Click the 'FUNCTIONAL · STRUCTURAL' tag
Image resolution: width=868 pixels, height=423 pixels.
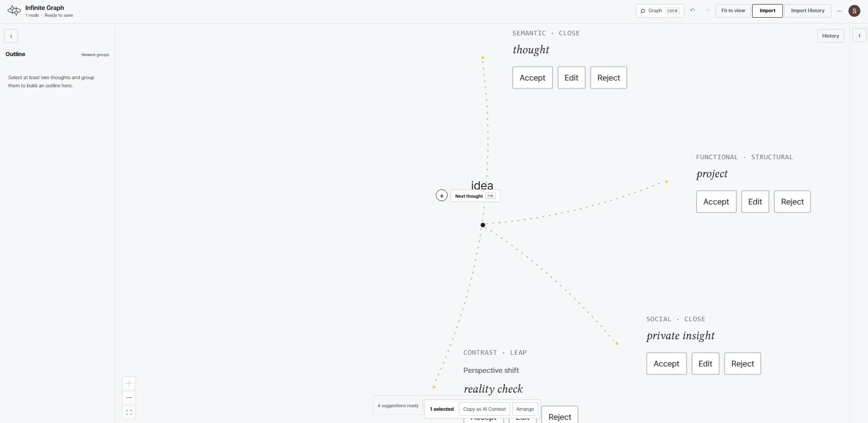pos(744,157)
